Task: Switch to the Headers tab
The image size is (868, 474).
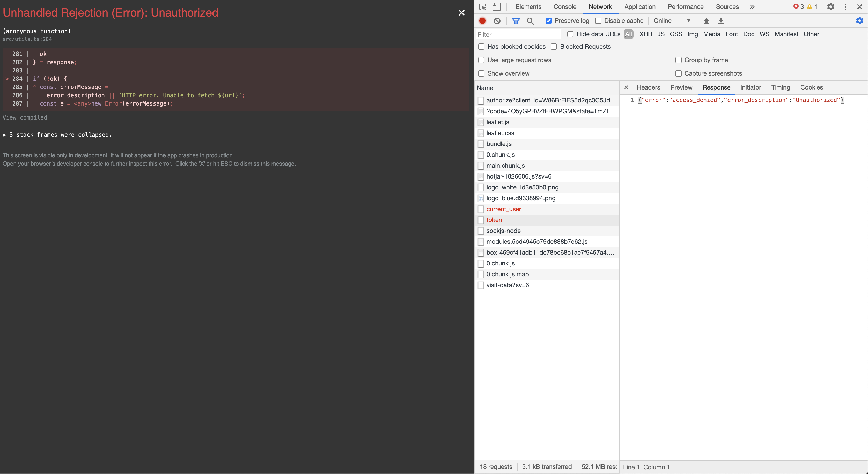Action: point(648,88)
